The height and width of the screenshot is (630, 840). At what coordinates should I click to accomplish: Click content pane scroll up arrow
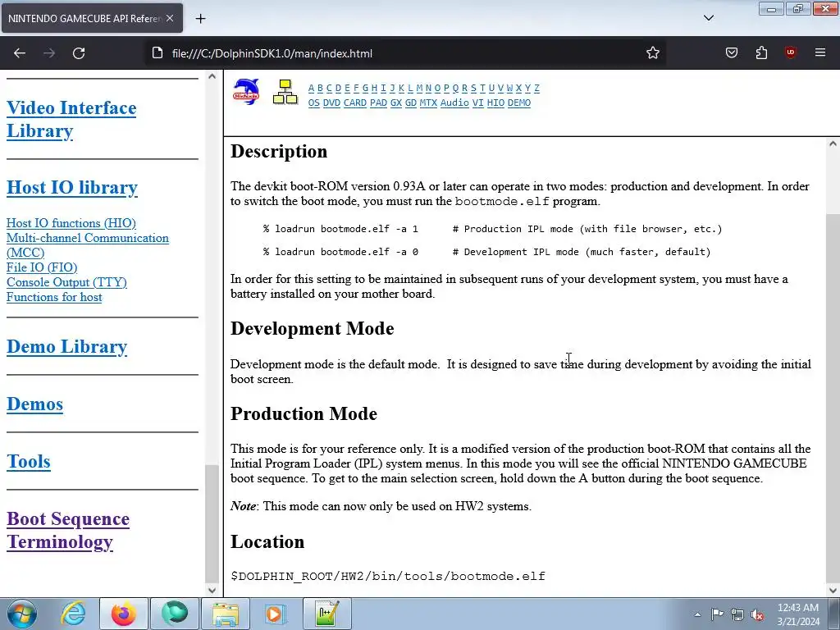coord(833,144)
